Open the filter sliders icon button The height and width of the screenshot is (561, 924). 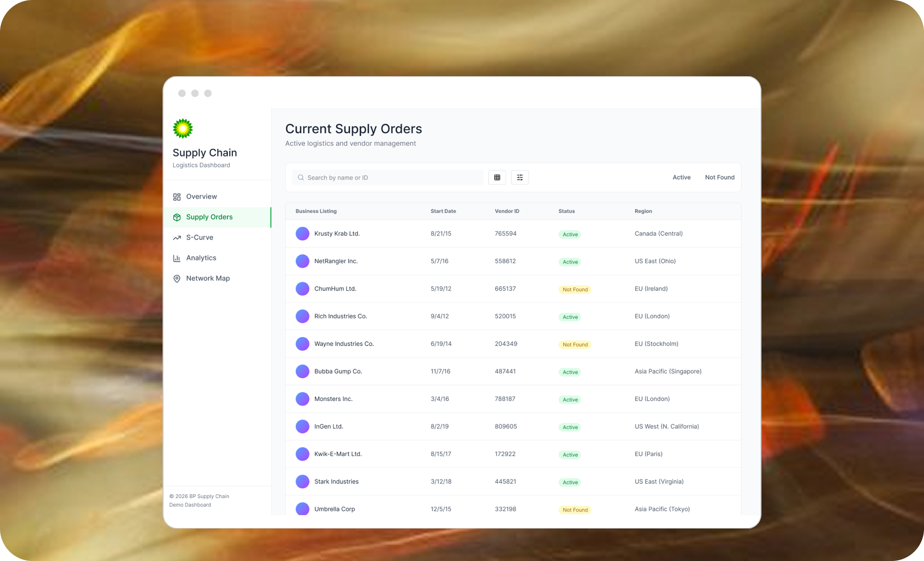[520, 177]
